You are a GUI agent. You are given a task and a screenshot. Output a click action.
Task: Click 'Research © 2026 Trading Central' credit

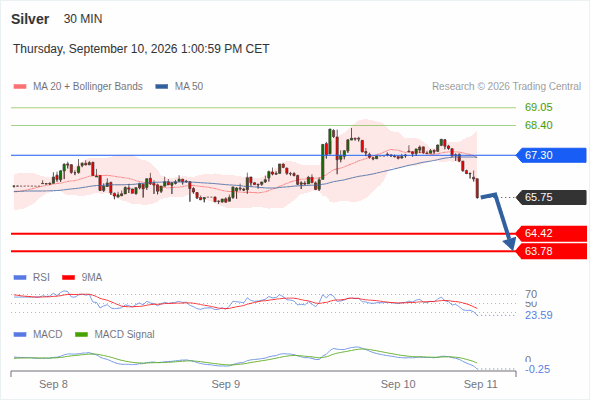[x=506, y=87]
